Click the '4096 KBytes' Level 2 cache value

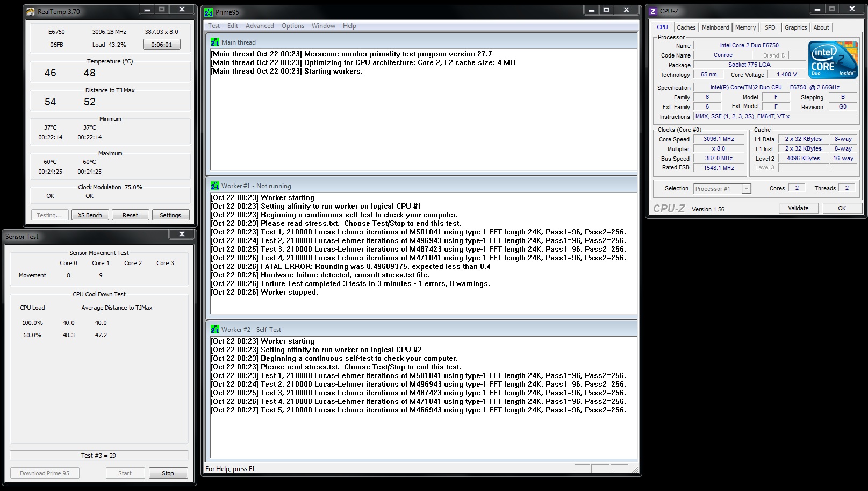pos(803,158)
